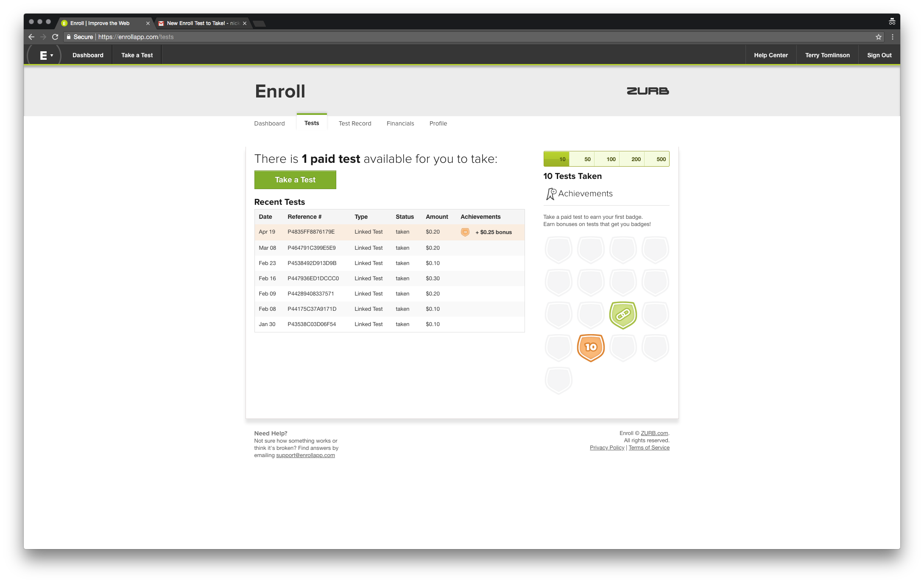Reload the page with the refresh icon
Viewport: 924px width, 583px height.
point(55,37)
